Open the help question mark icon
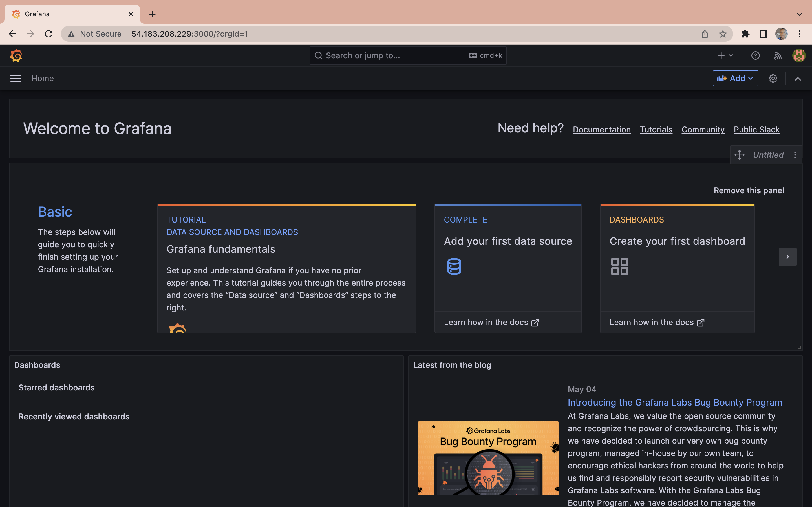The image size is (812, 507). click(755, 55)
